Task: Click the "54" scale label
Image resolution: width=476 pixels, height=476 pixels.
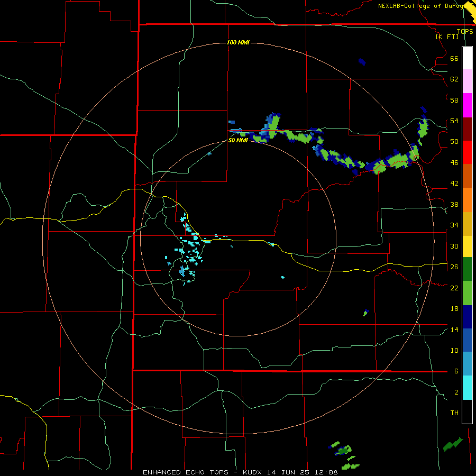Action: tap(454, 121)
